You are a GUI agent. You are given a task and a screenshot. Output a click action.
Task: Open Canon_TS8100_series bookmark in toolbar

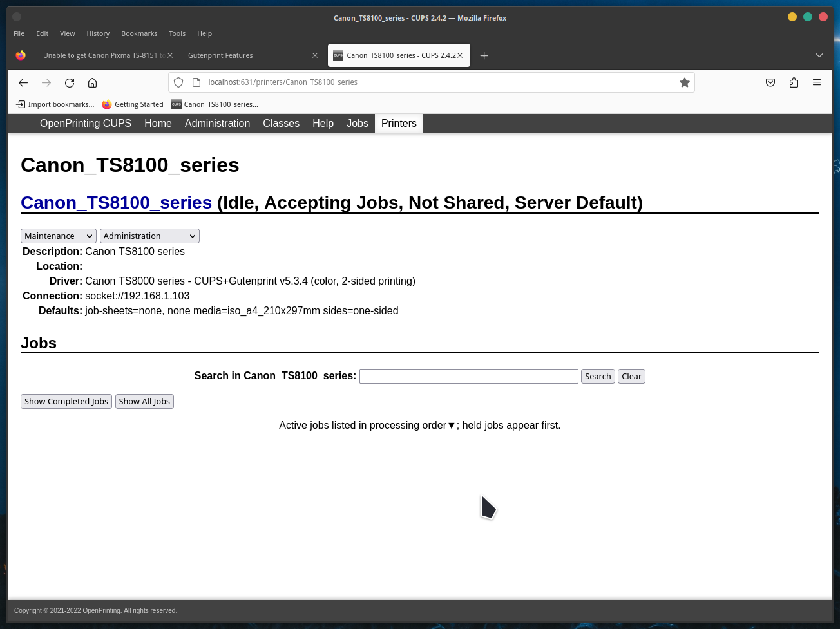coord(215,104)
